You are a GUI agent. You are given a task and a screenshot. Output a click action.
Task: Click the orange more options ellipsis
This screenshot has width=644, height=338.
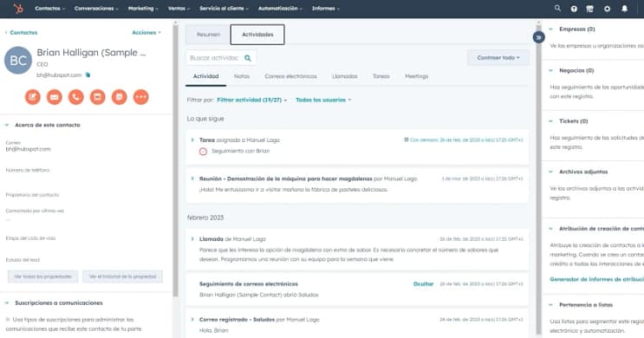tap(141, 97)
